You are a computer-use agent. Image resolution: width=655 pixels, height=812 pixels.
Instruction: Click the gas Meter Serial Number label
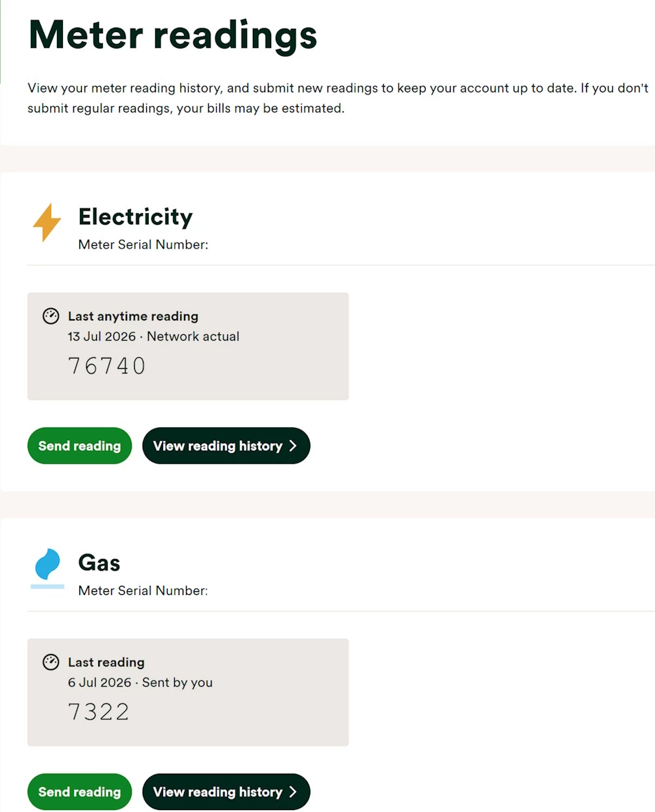[143, 590]
